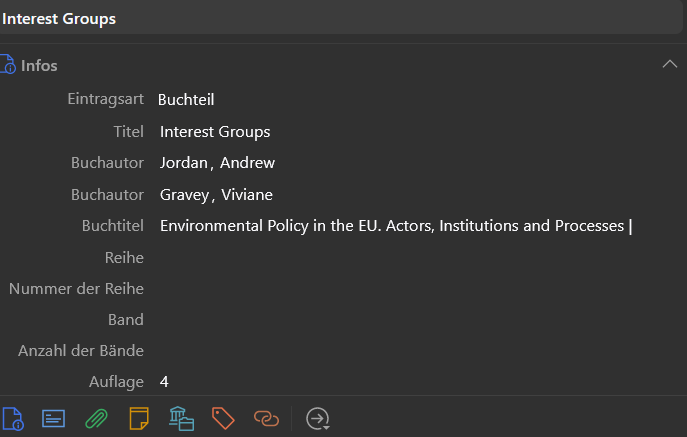Open the Info section from bottom toolbar
Viewport: 687px width, 437px height.
point(12,418)
